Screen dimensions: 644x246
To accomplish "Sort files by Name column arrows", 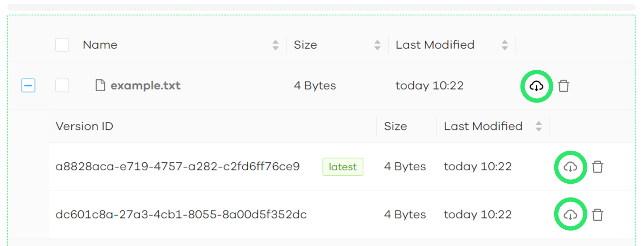I will pos(276,45).
